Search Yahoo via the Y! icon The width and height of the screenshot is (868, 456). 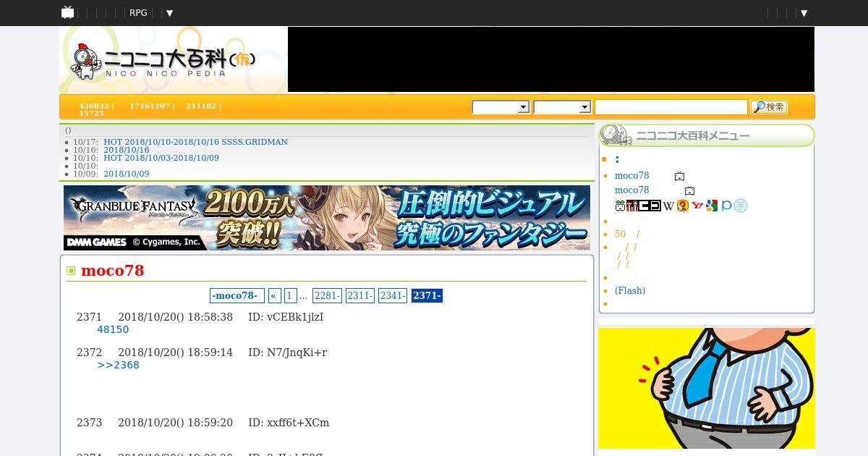pyautogui.click(x=697, y=206)
